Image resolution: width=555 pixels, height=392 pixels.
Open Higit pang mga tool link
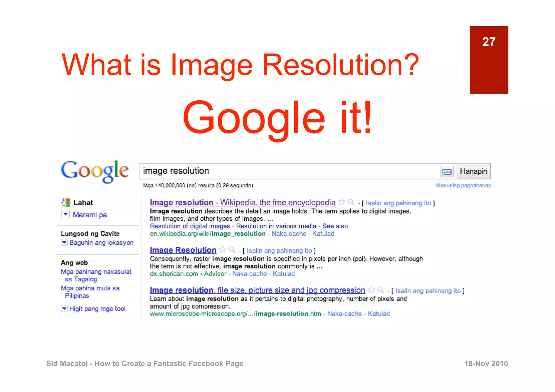tap(97, 309)
